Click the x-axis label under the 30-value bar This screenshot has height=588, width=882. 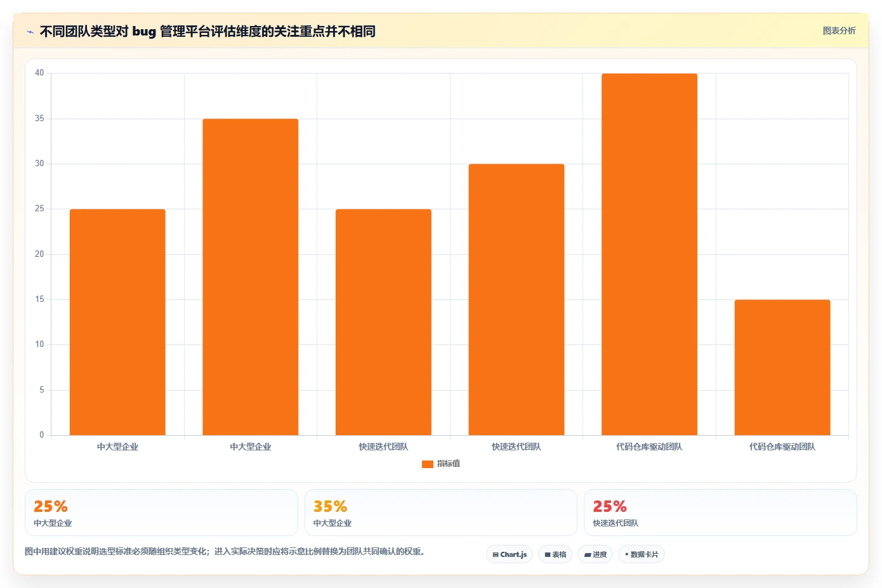[x=517, y=447]
